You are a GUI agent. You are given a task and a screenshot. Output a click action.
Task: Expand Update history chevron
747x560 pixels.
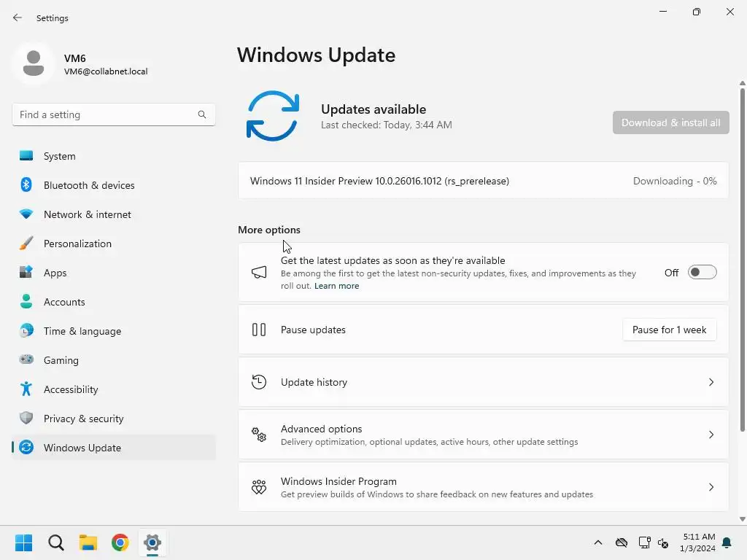(711, 382)
